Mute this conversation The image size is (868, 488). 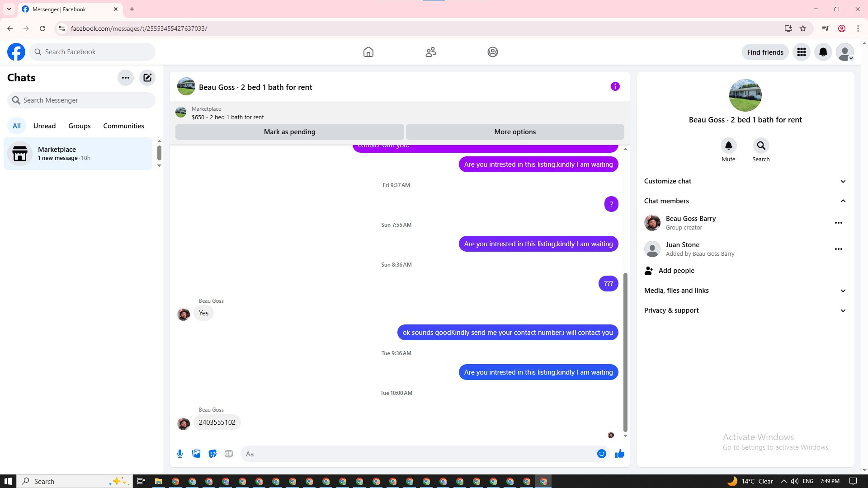pyautogui.click(x=728, y=146)
